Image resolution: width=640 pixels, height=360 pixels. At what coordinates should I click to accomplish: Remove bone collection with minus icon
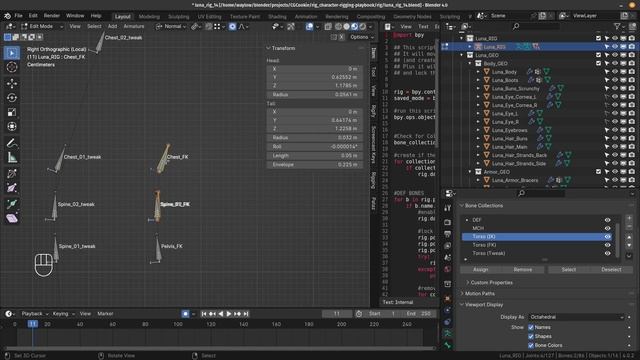pyautogui.click(x=629, y=226)
